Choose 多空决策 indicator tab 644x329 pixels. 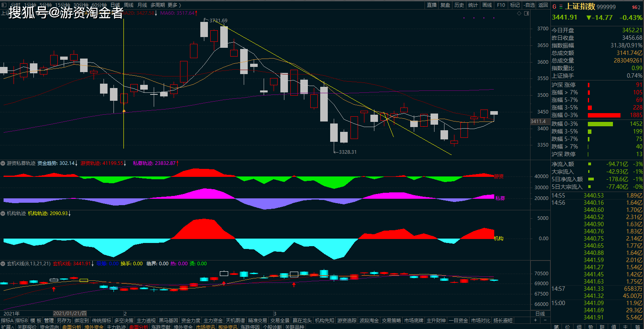click(124, 321)
